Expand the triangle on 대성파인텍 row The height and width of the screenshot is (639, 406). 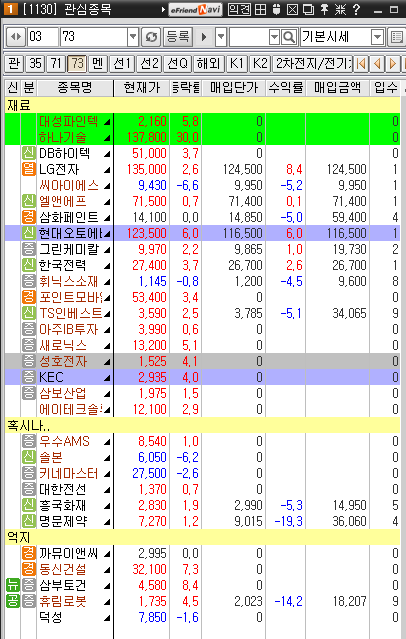tap(107, 122)
